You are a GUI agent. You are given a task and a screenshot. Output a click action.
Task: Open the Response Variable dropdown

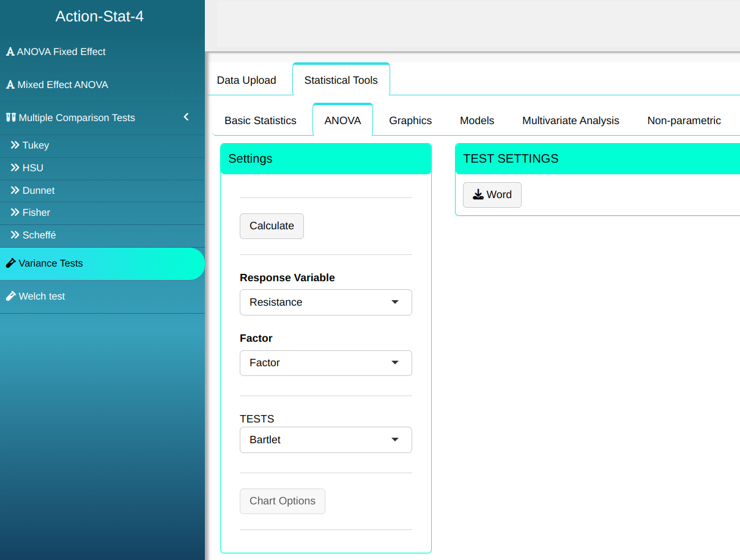325,302
